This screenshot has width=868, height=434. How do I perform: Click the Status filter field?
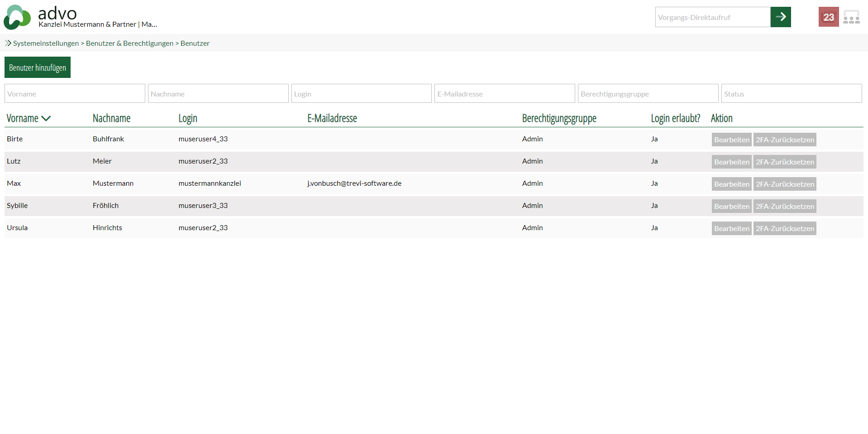coord(791,94)
